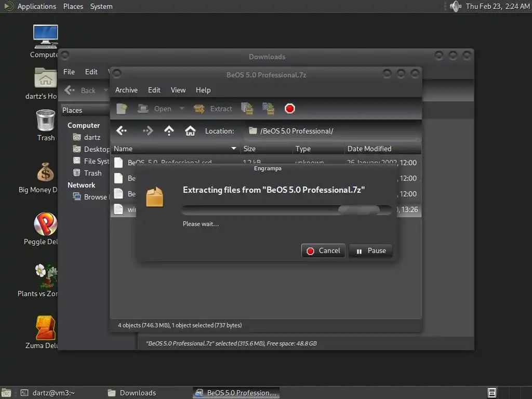
Task: Select Trash in the Places sidebar
Action: (x=87, y=173)
